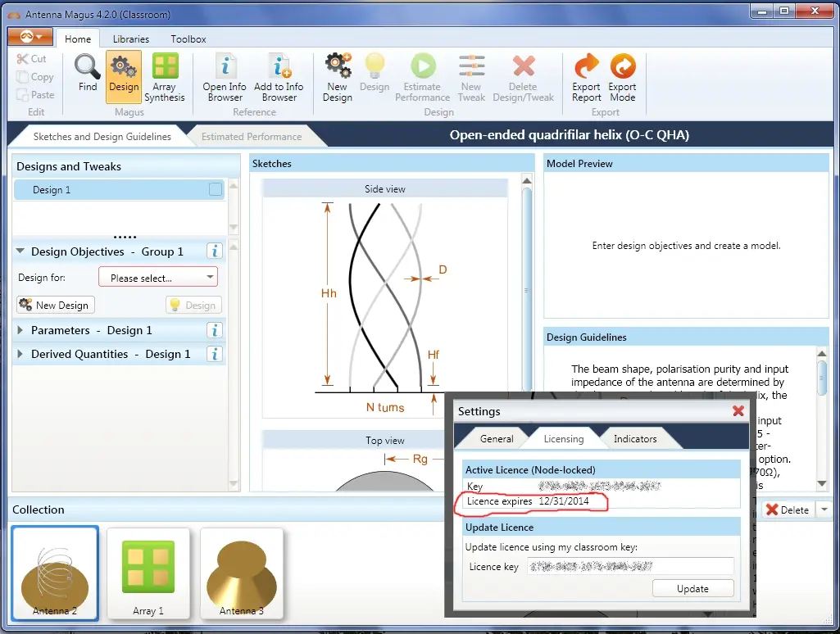Click the New Design panel button
The image size is (840, 634).
click(x=56, y=305)
